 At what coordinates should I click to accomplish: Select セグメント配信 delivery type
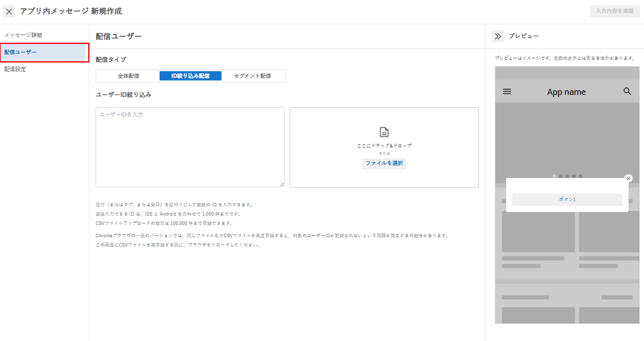(253, 76)
